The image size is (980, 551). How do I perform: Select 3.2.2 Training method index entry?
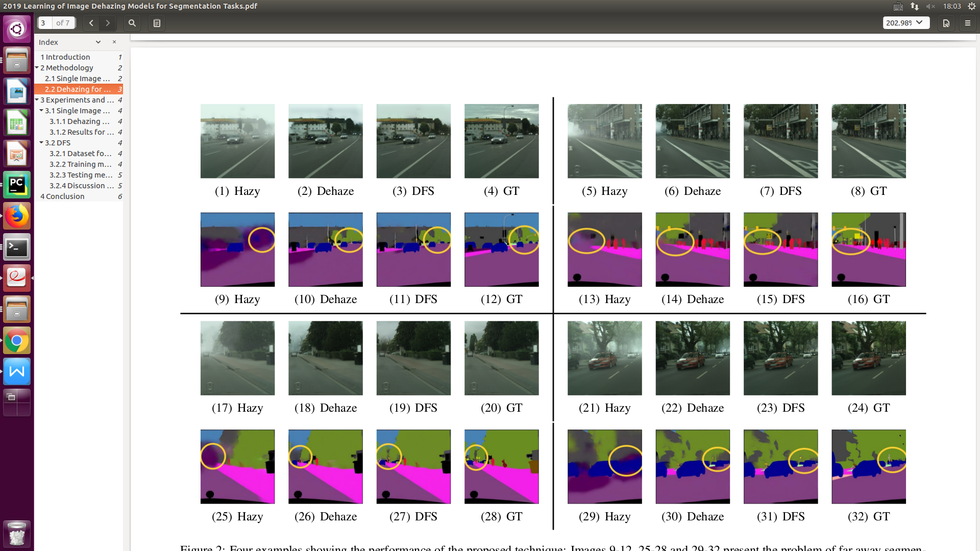80,164
